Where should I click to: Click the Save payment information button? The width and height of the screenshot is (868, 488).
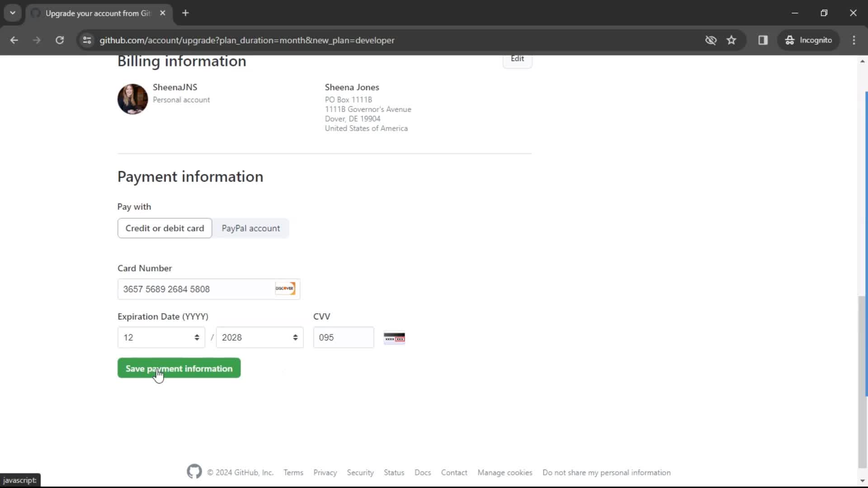click(179, 368)
